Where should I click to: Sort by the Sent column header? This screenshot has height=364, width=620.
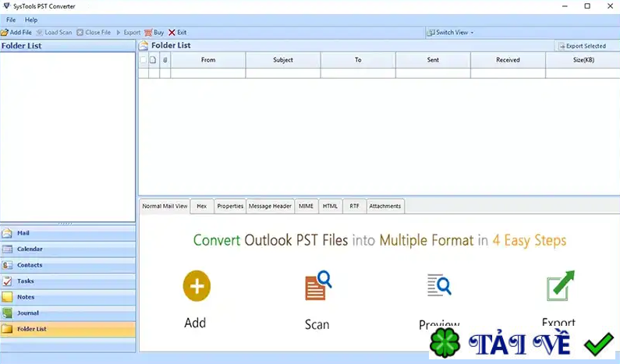point(433,60)
